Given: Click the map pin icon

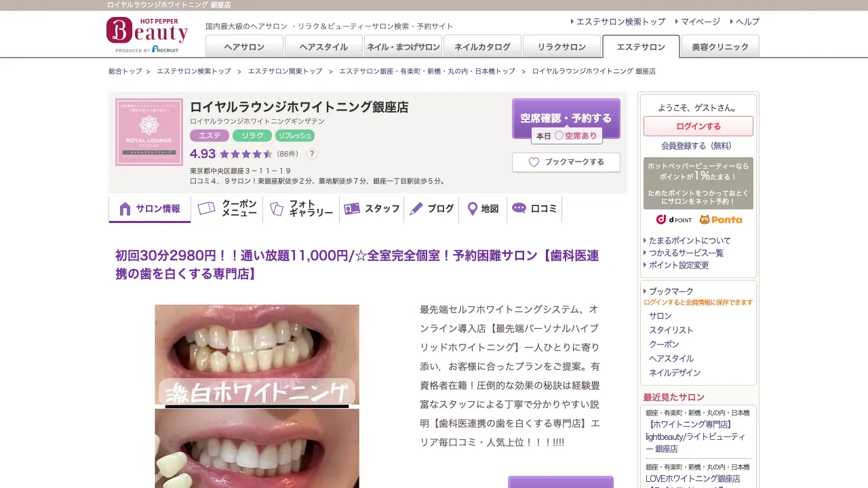Looking at the screenshot, I should (473, 209).
